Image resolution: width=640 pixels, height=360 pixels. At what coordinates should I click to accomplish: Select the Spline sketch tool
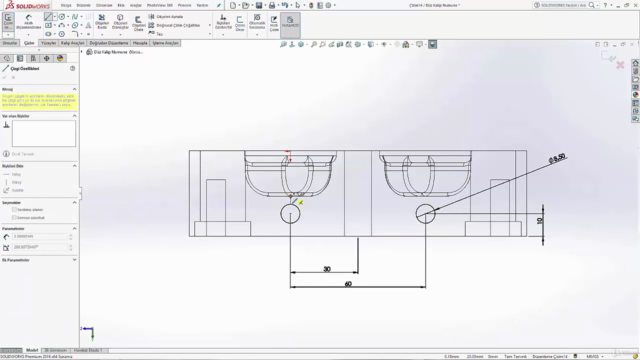[75, 17]
